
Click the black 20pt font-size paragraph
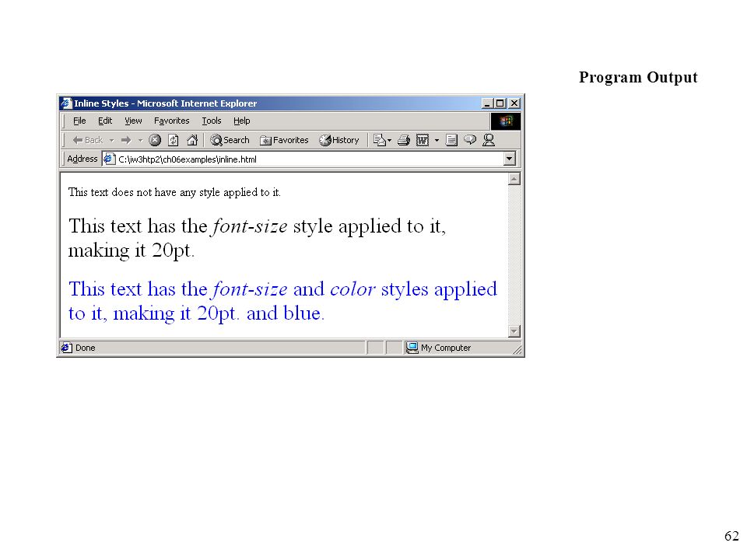[x=258, y=238]
